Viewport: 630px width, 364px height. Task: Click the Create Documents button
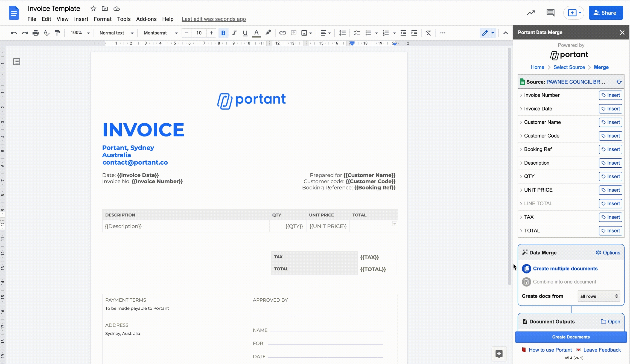(571, 337)
